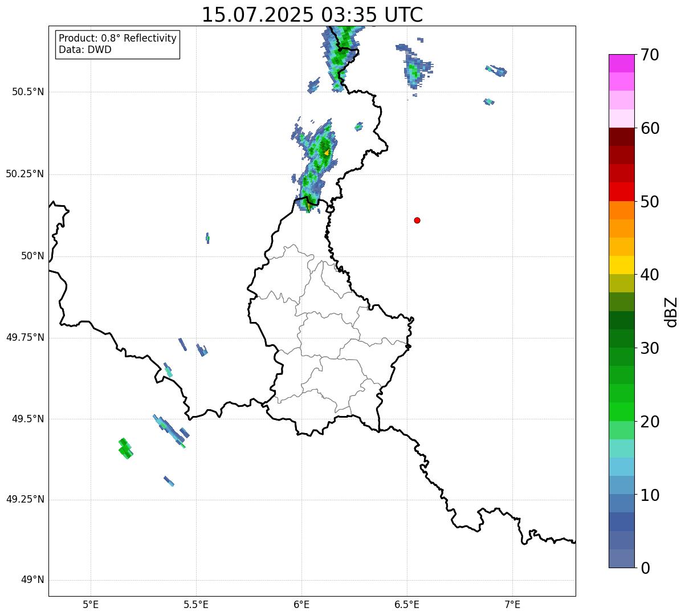685x616 pixels.
Task: Click the orange swatch just below 50 dBZ
Action: (x=621, y=210)
